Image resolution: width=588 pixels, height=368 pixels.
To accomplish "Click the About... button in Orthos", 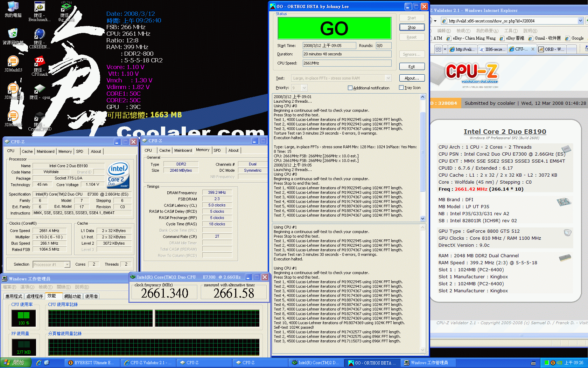I will (412, 78).
